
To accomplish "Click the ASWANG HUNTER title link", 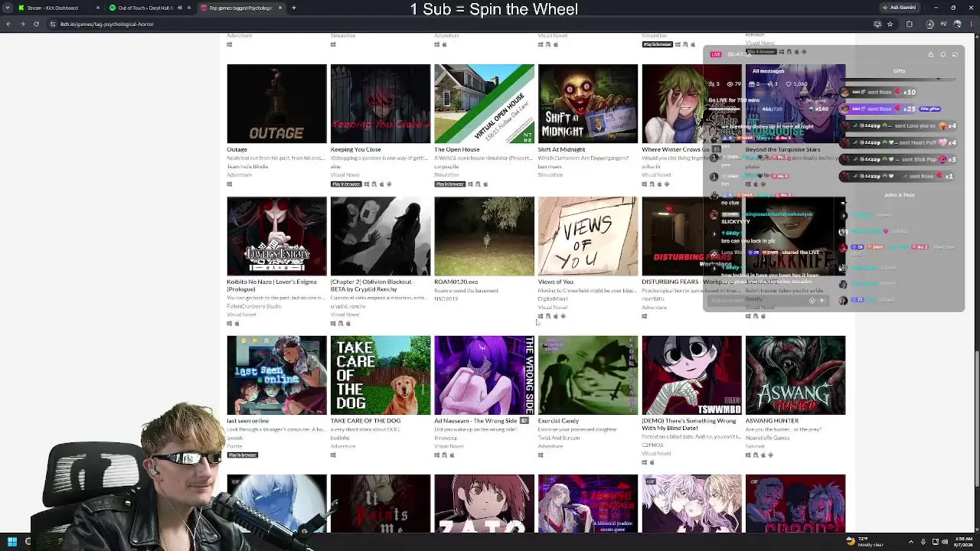I will click(772, 421).
